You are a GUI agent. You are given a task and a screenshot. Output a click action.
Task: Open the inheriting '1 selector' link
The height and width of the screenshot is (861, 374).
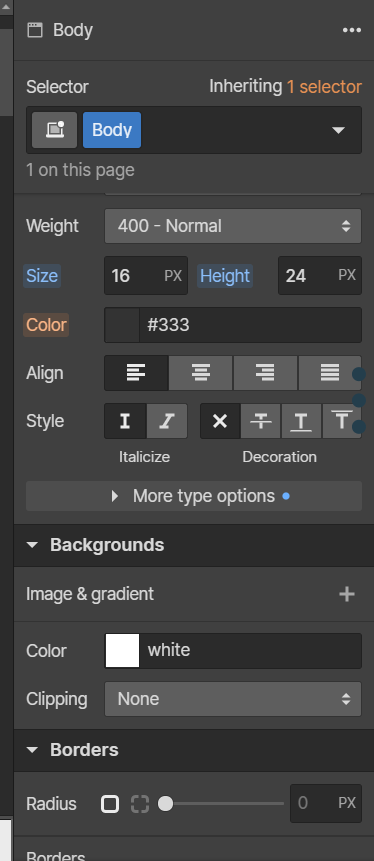[x=324, y=87]
